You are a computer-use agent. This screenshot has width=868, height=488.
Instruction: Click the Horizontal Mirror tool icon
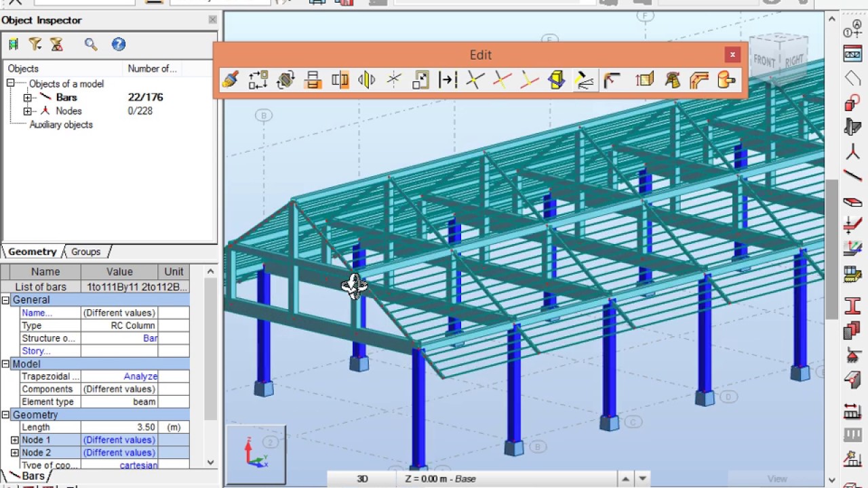pos(340,80)
